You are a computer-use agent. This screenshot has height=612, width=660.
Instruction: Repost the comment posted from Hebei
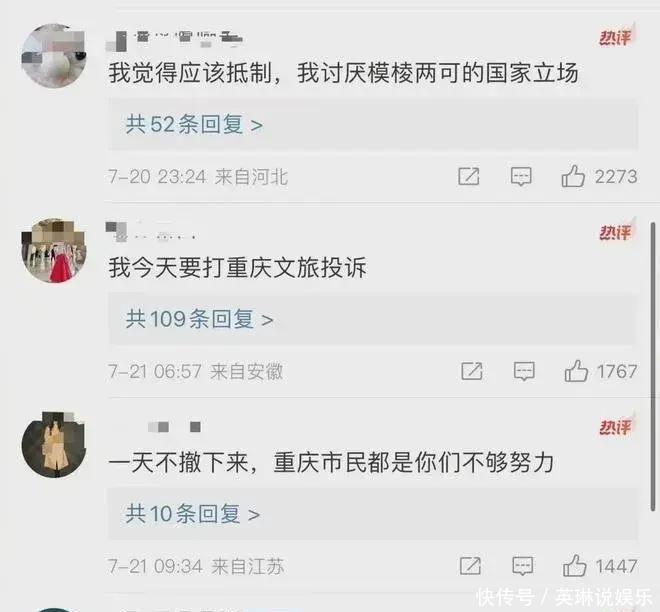[x=468, y=176]
